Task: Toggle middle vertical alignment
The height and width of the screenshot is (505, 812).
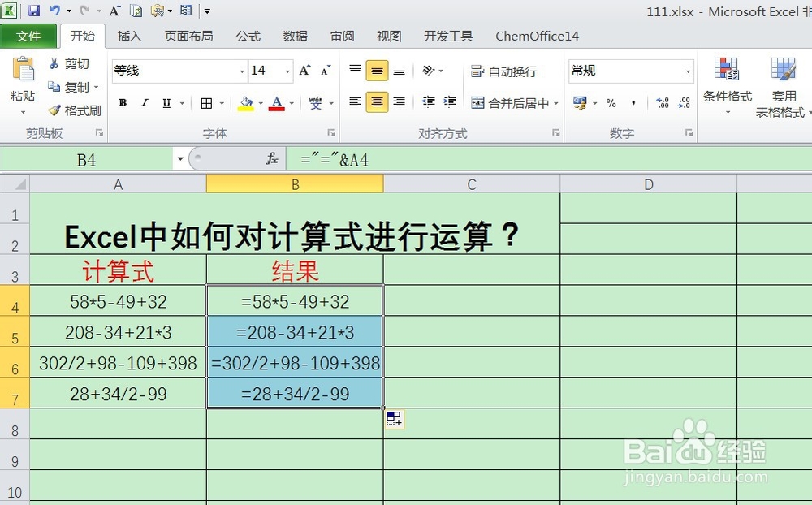Action: pyautogui.click(x=377, y=71)
